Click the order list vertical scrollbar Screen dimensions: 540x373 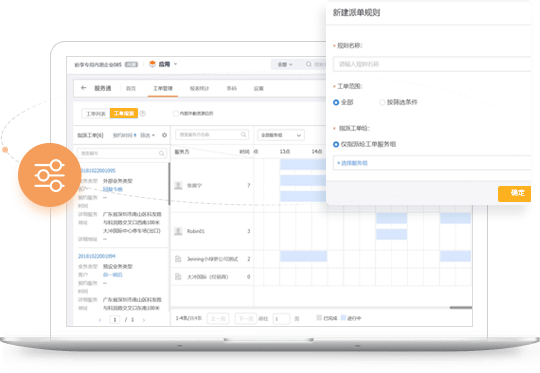click(169, 184)
